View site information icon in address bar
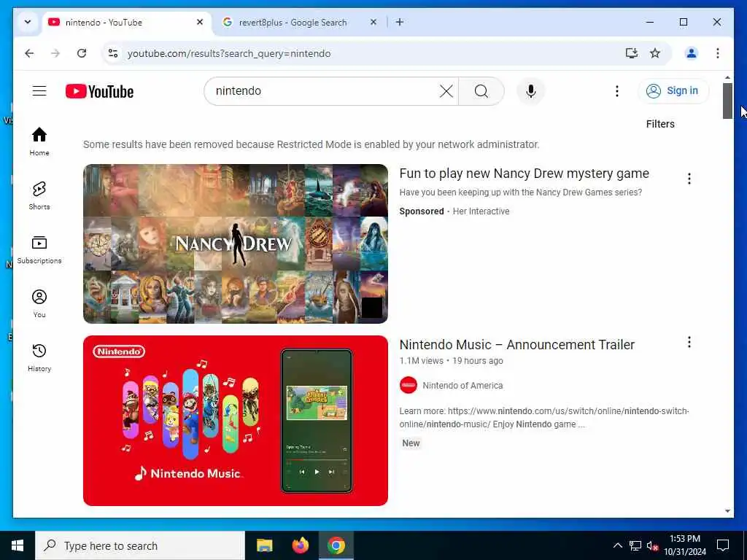Viewport: 747px width, 560px height. coord(113,53)
